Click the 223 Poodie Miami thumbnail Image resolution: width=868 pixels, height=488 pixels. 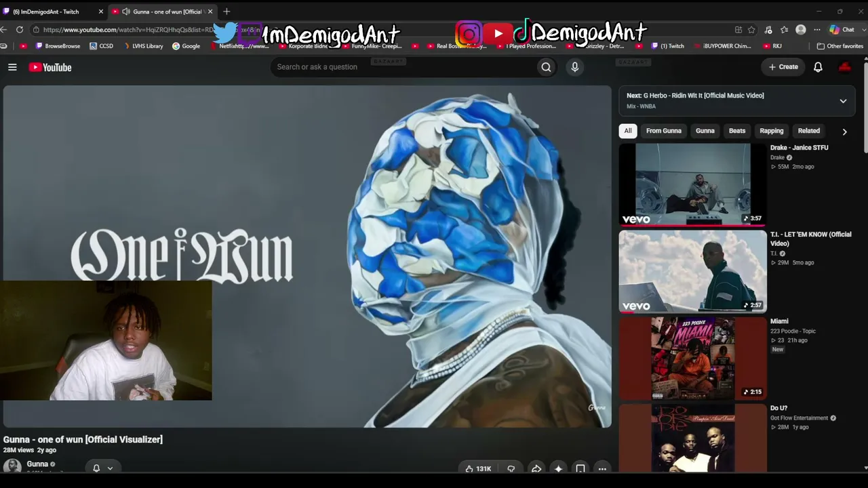(692, 358)
